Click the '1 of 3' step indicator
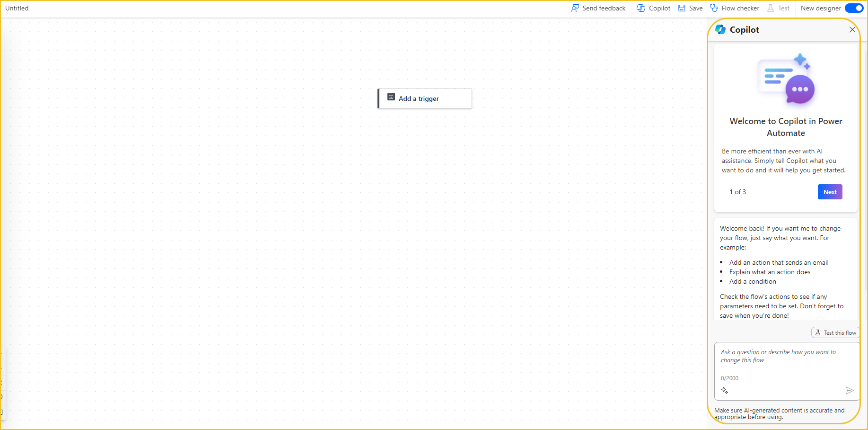Viewport: 868px width, 430px height. [x=737, y=192]
